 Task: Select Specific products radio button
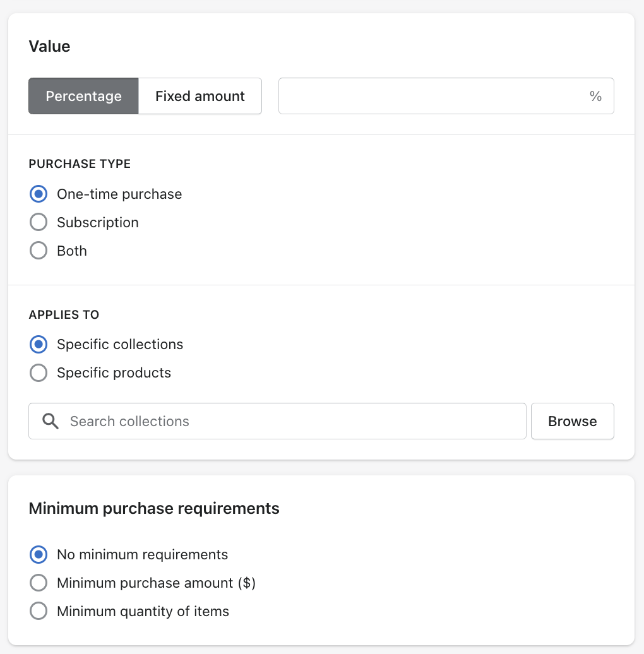[x=39, y=373]
